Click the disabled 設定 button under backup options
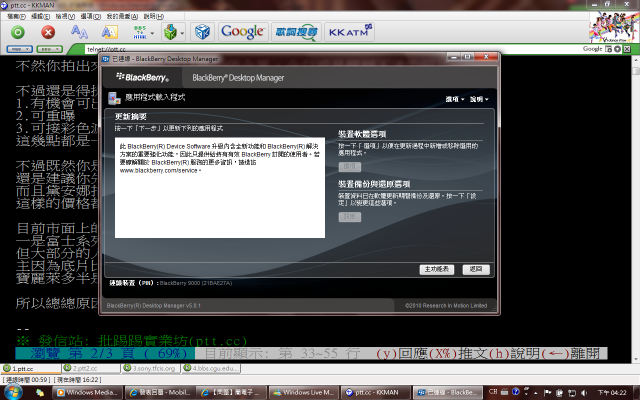Image resolution: width=640 pixels, height=400 pixels. [x=350, y=217]
